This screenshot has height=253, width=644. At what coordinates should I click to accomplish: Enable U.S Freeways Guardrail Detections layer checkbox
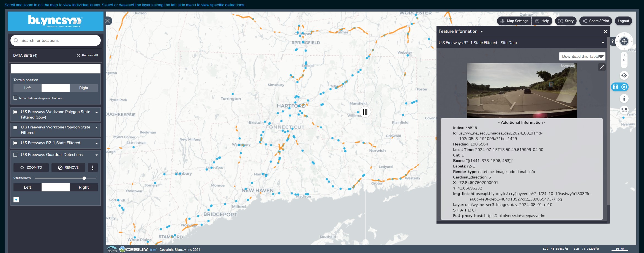click(x=16, y=155)
